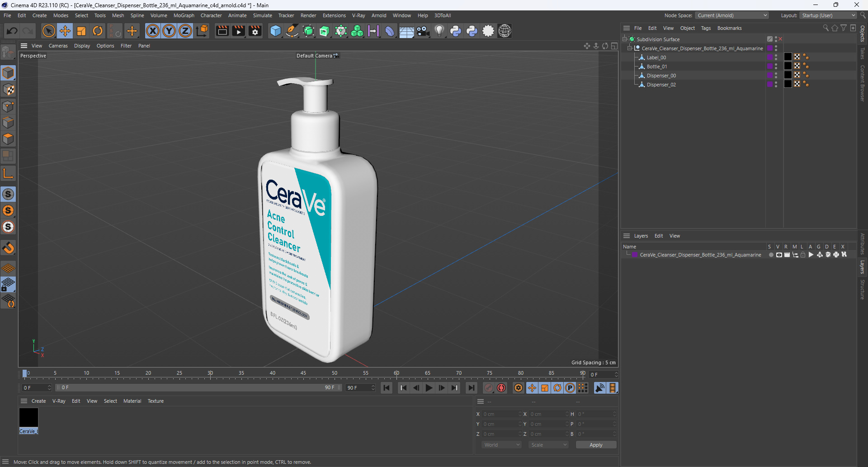
Task: Open Layout Startup dropdown
Action: tap(828, 15)
